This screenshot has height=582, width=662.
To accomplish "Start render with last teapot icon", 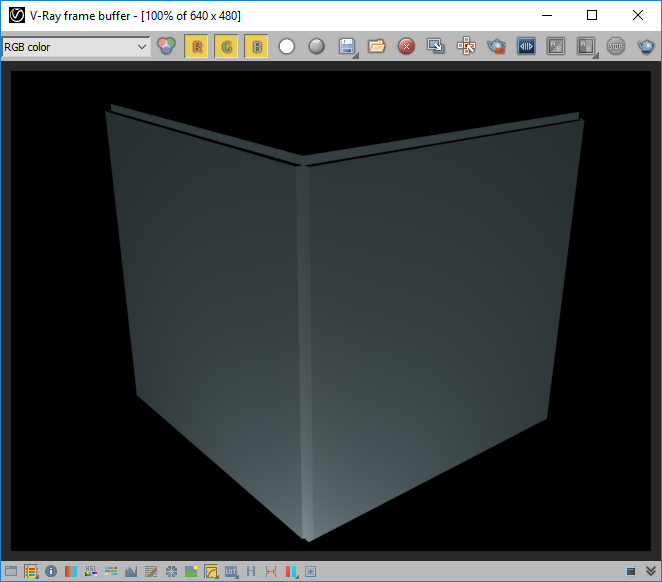I will (646, 46).
